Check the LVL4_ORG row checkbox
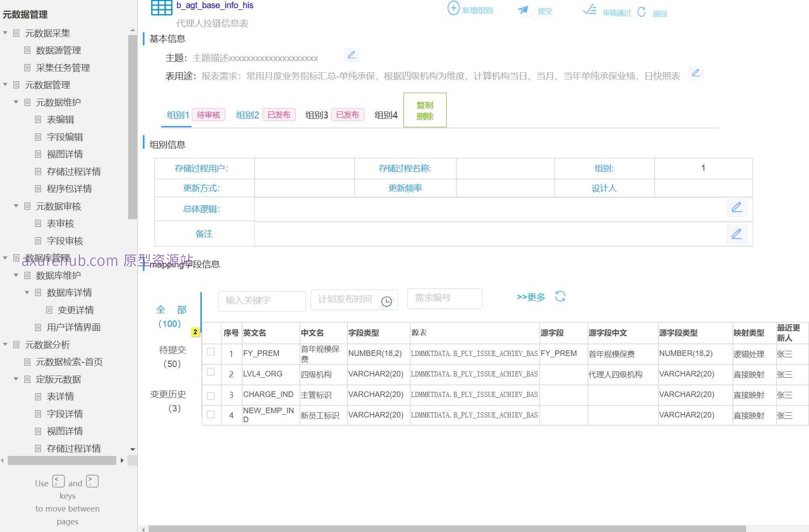 [210, 372]
